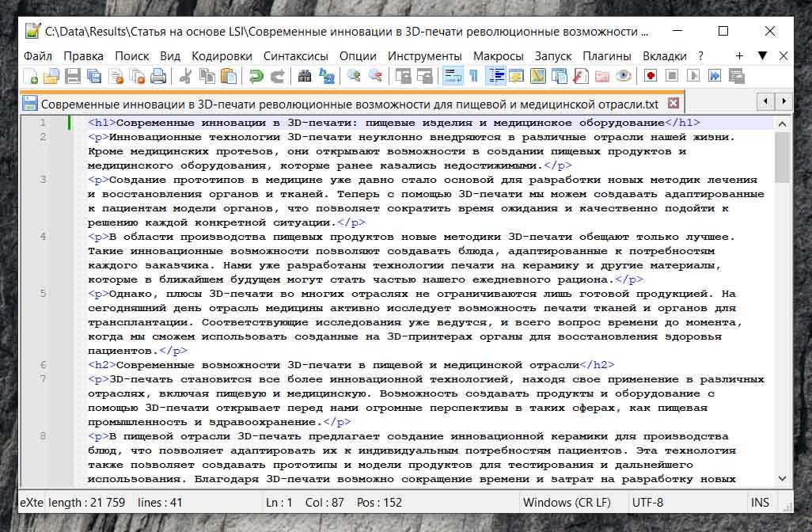This screenshot has width=812, height=532.
Task: Toggle word wrap in toolbar
Action: [452, 76]
